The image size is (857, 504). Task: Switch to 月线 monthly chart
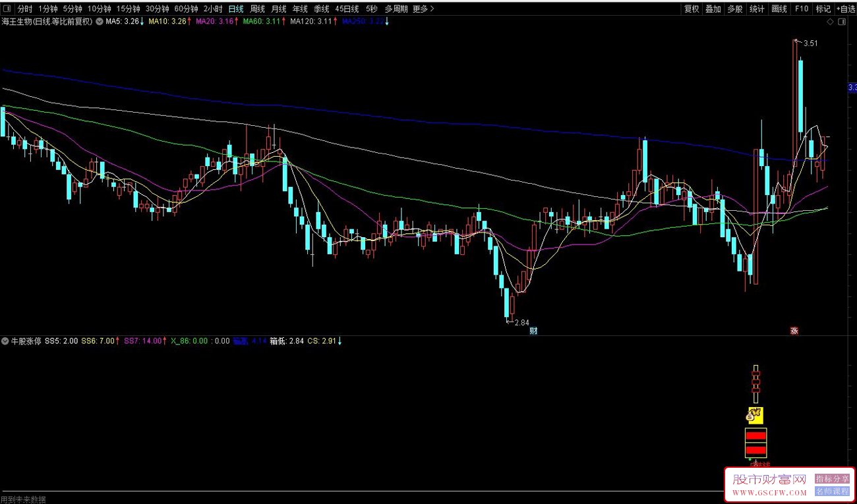[278, 9]
